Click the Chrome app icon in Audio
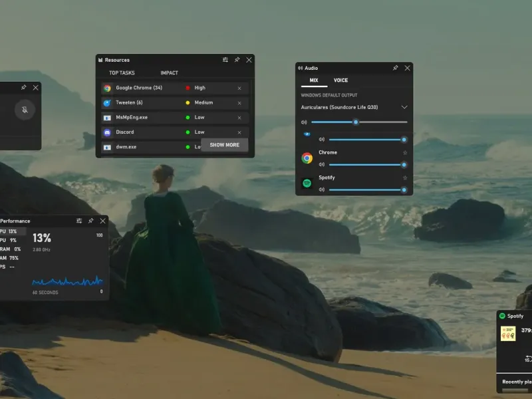Screen dimensions: 532x399 click(307, 158)
